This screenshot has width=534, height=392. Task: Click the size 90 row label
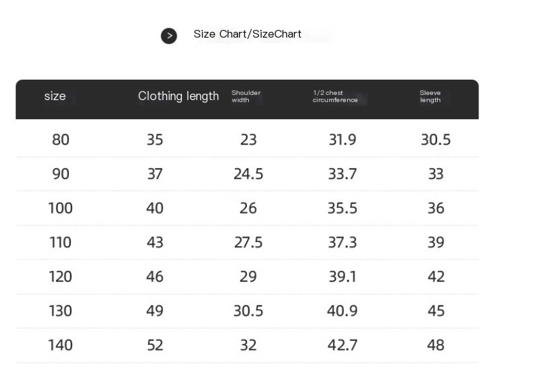pyautogui.click(x=61, y=174)
